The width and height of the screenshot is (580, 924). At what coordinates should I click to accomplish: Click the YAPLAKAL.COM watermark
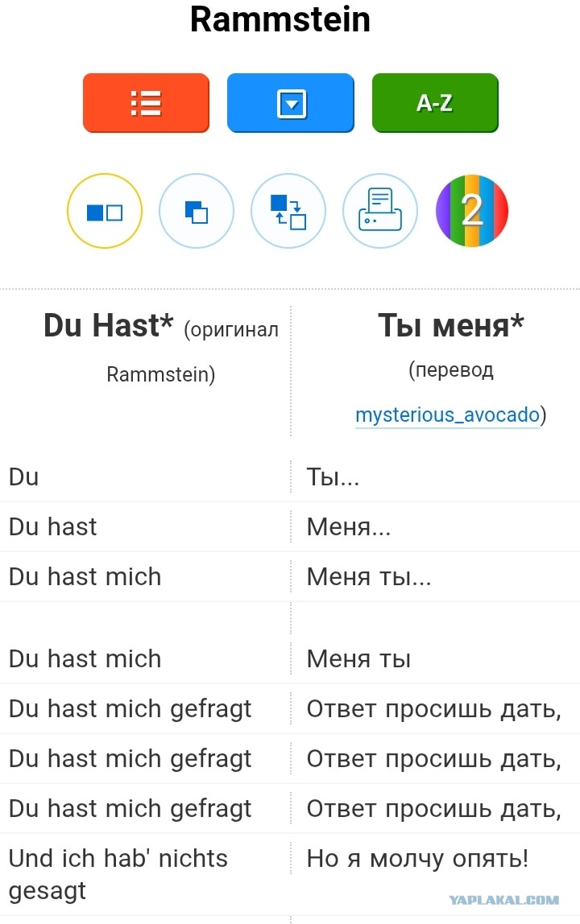[x=504, y=900]
